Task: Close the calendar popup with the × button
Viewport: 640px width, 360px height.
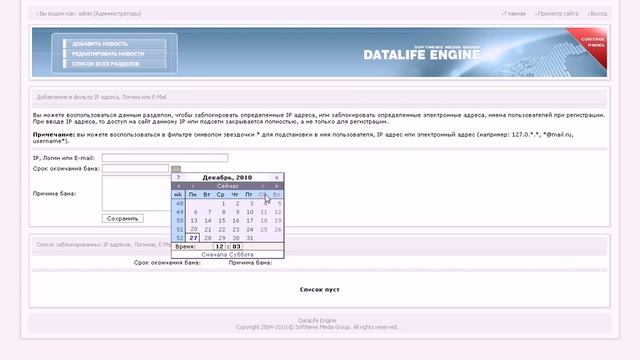Action: point(276,178)
